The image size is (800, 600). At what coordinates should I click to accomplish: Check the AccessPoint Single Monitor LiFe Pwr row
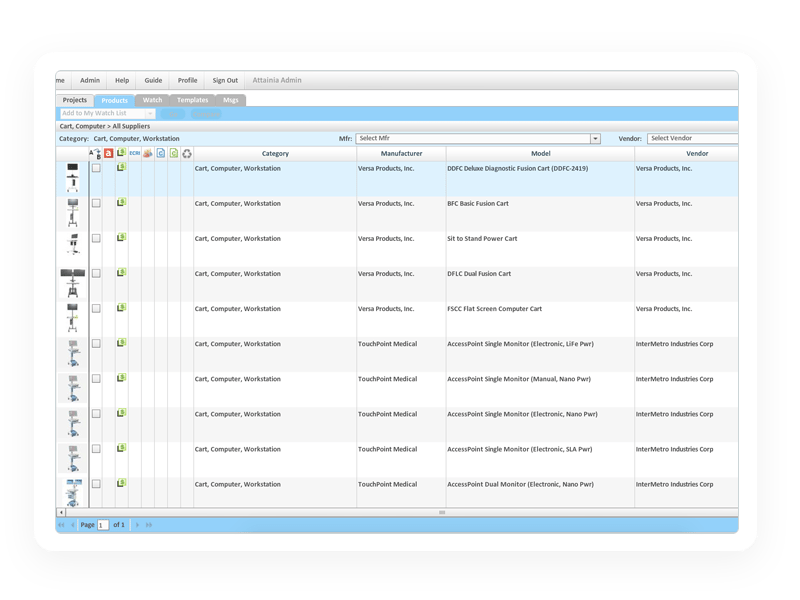click(96, 344)
